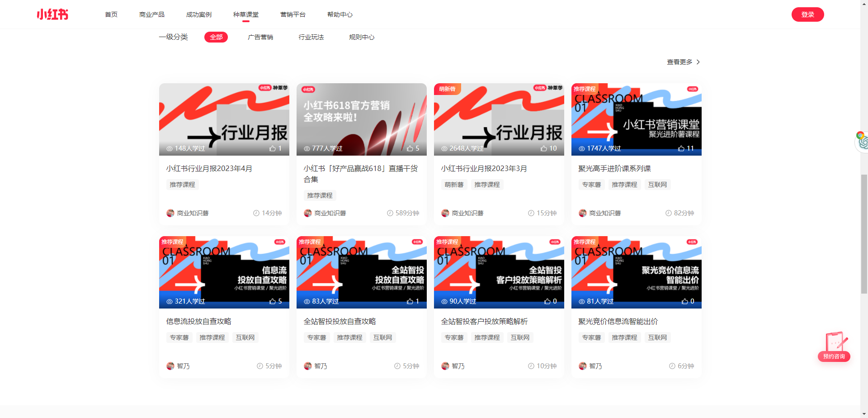The width and height of the screenshot is (868, 418).
Task: Open title 小红书「好产品赢战618」直播干货合集
Action: point(361,174)
